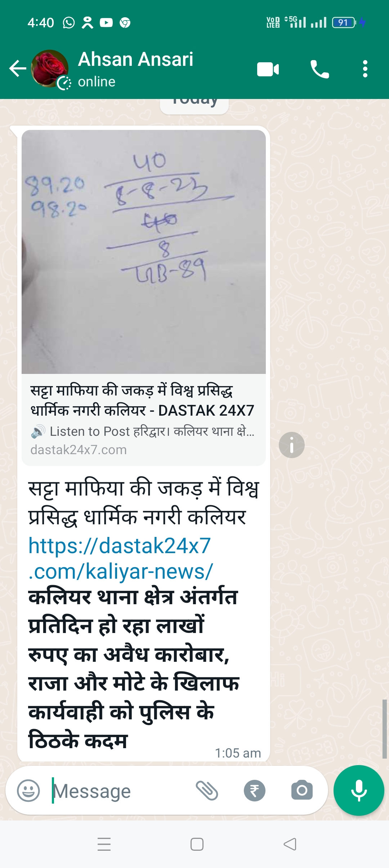Screen dimensions: 389x868
Task: Open the three-dot more options menu
Action: point(365,69)
